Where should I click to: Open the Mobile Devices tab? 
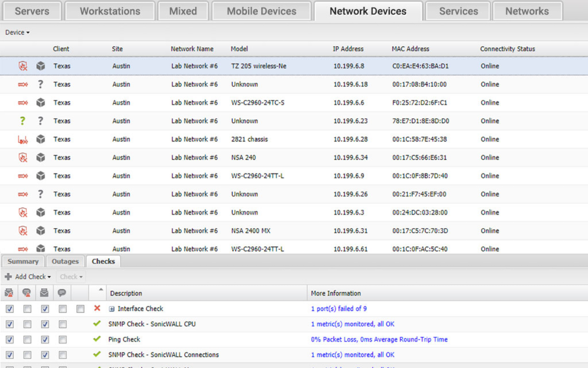(262, 11)
